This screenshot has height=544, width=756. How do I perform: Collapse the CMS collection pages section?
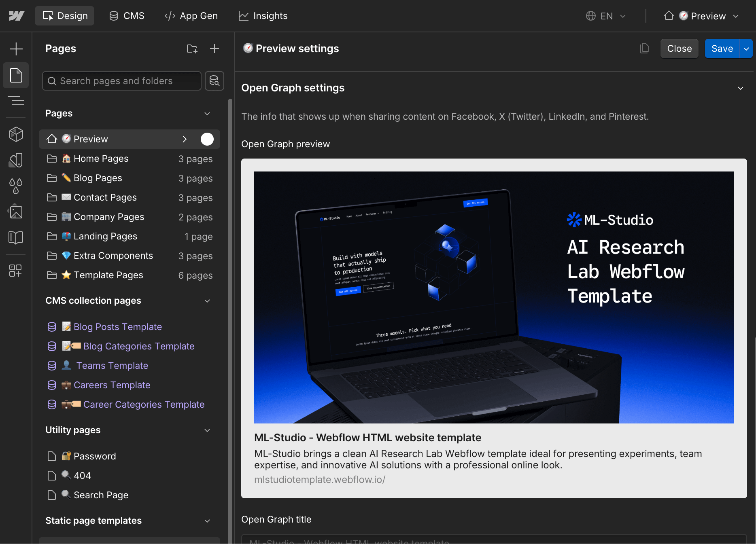[x=207, y=301]
